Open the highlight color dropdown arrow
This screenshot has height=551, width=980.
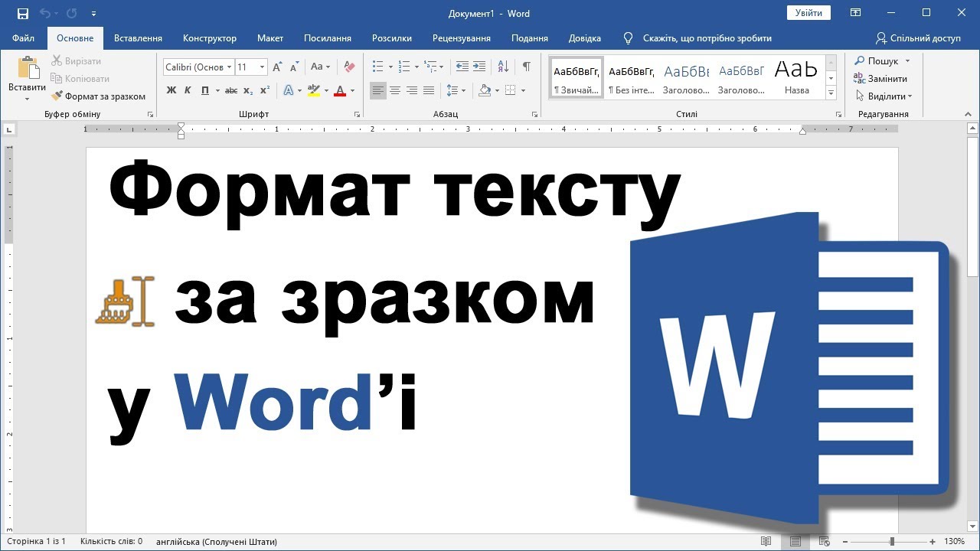(x=326, y=90)
